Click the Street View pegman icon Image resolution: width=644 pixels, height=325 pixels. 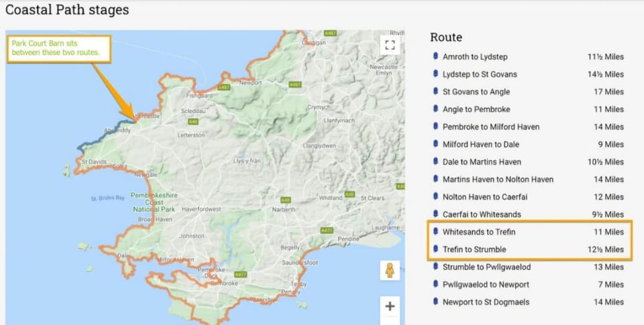389,270
